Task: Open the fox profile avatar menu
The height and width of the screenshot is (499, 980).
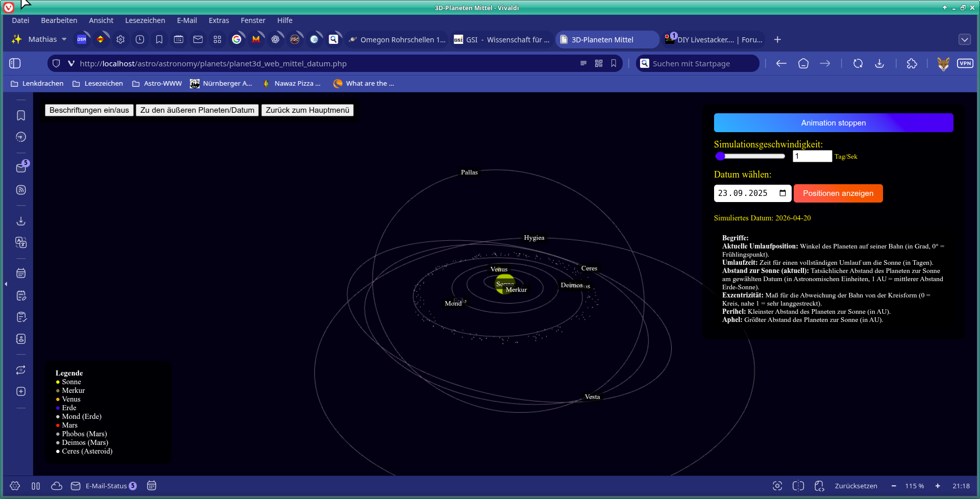Action: pyautogui.click(x=943, y=63)
